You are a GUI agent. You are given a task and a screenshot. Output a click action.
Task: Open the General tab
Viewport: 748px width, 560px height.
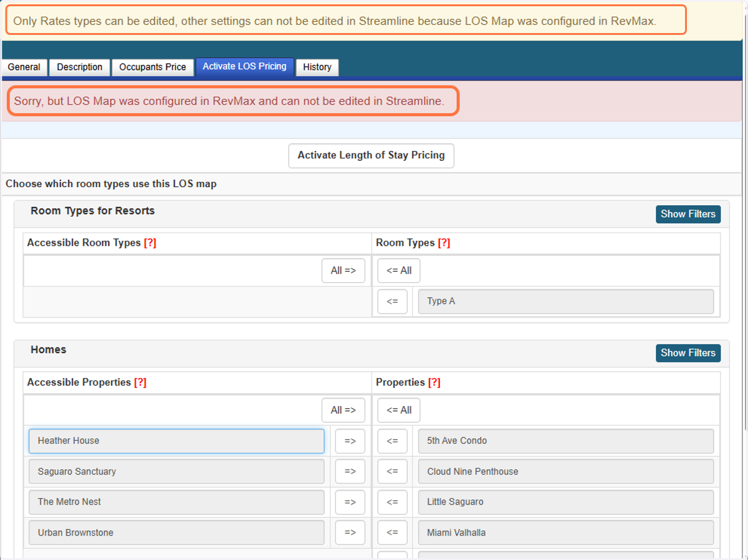[24, 67]
